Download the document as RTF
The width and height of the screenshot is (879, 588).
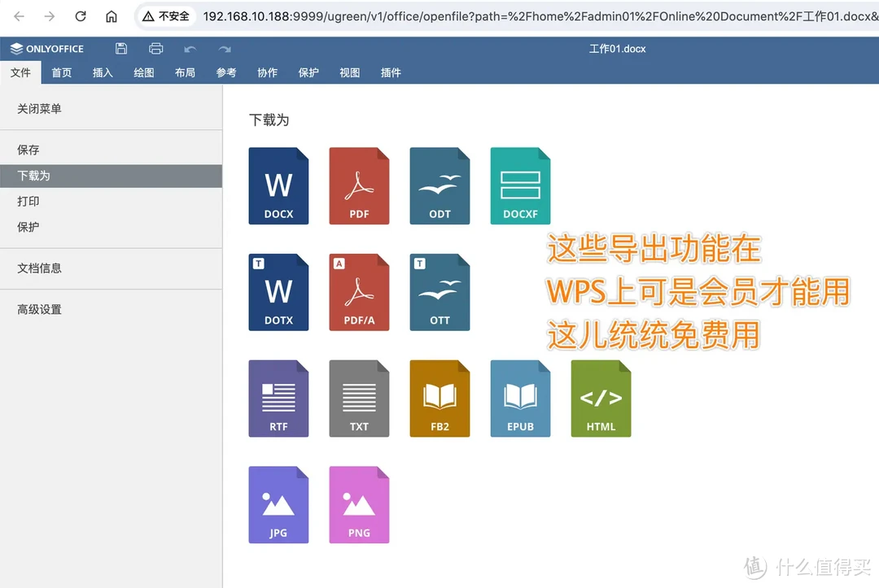pos(278,398)
